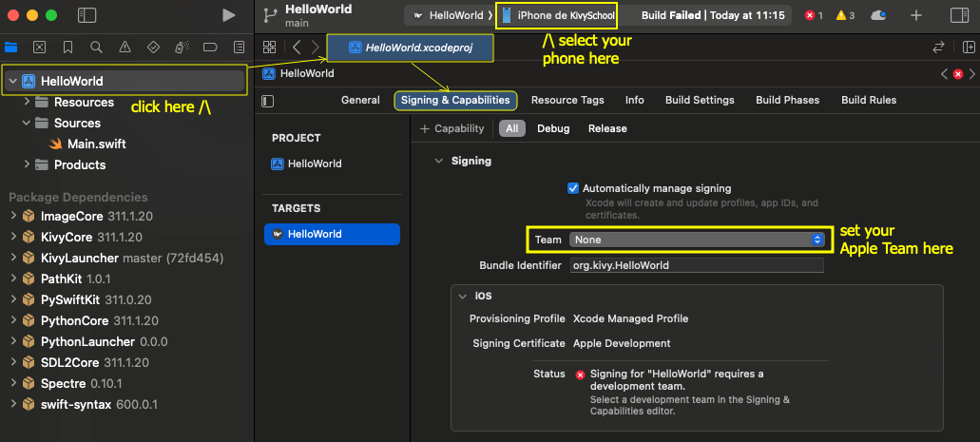
Task: Show the Project navigator folder icon
Action: 10,47
